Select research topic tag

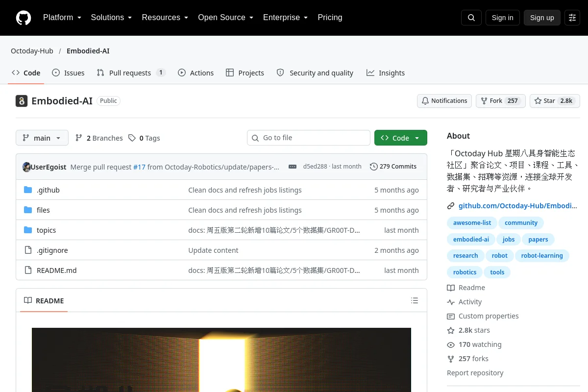[x=465, y=256]
